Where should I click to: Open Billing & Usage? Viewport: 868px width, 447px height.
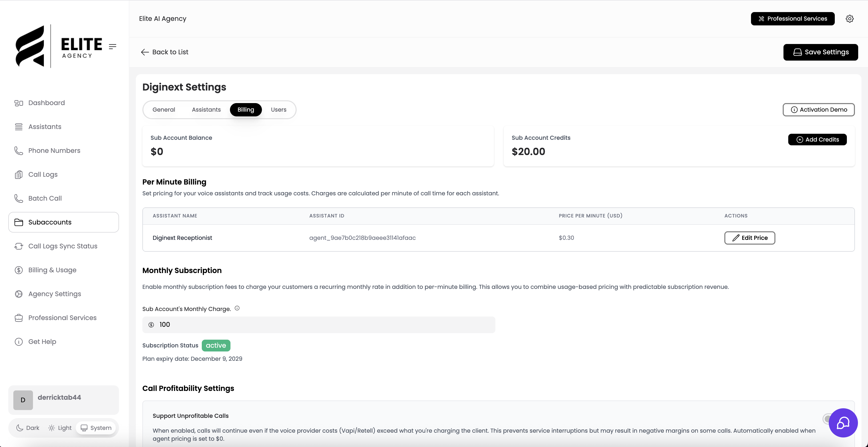[52, 270]
